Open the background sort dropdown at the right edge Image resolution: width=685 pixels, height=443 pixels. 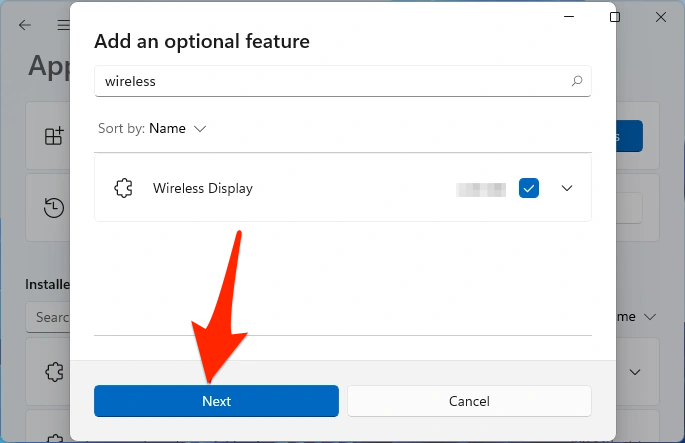[x=640, y=316]
